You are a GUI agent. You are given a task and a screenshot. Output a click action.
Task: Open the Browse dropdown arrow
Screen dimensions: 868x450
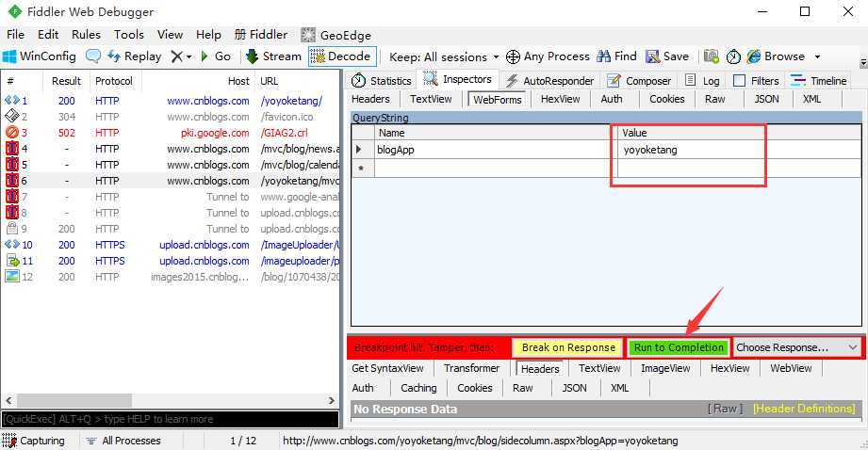[x=817, y=56]
